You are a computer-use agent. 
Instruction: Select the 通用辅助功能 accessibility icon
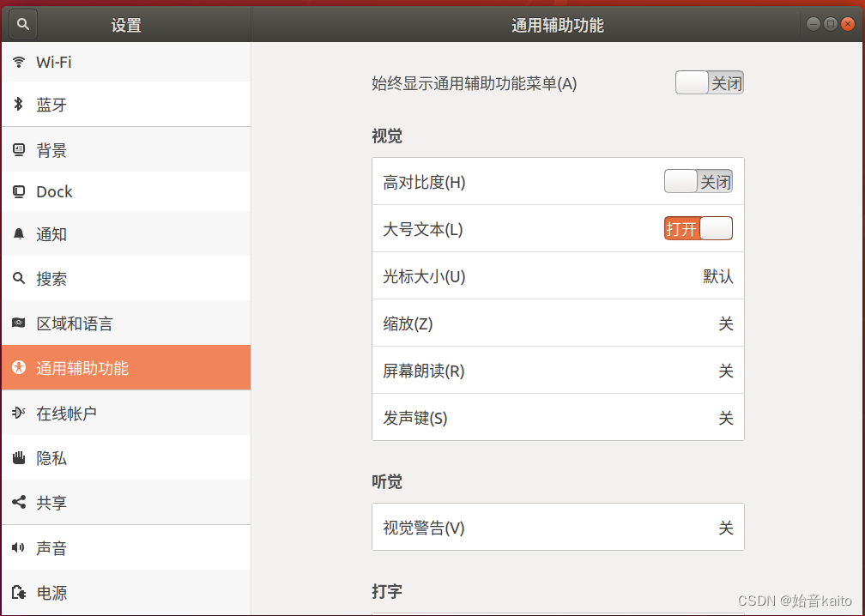pyautogui.click(x=19, y=367)
